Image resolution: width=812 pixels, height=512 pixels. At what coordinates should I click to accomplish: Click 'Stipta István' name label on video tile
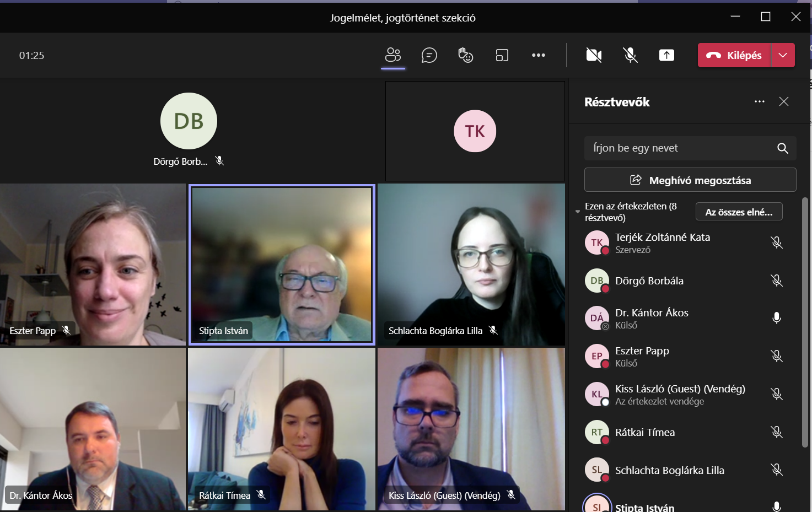[x=223, y=331]
